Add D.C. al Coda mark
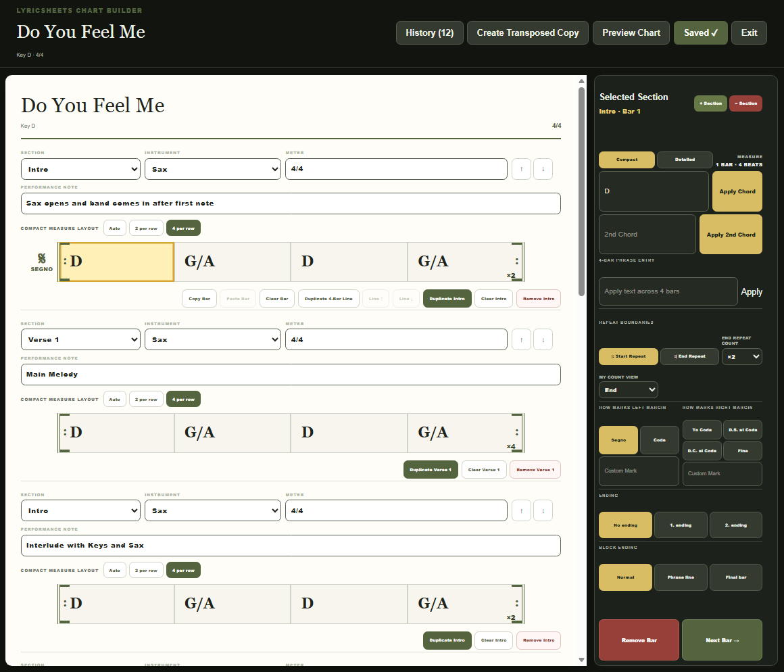 click(x=702, y=450)
